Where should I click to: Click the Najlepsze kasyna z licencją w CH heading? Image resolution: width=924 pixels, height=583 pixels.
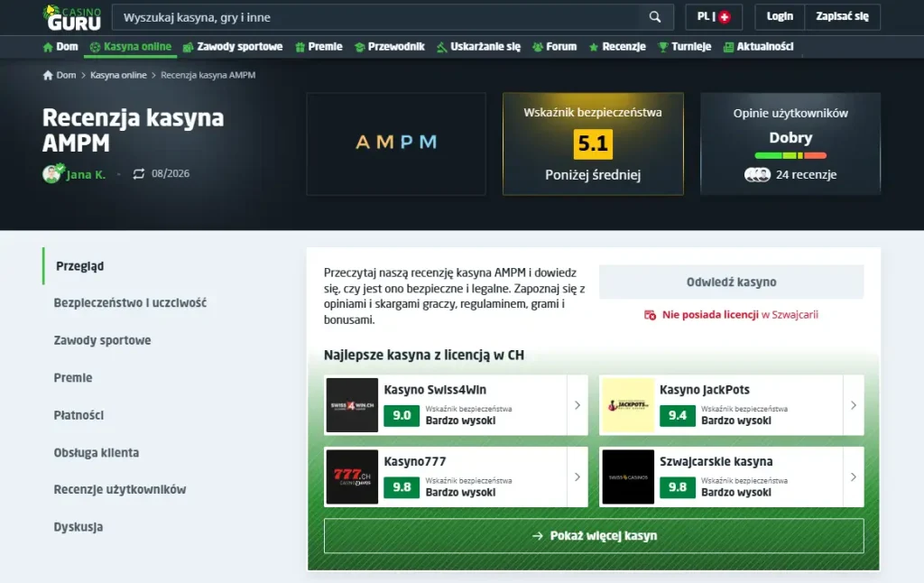[x=424, y=355]
